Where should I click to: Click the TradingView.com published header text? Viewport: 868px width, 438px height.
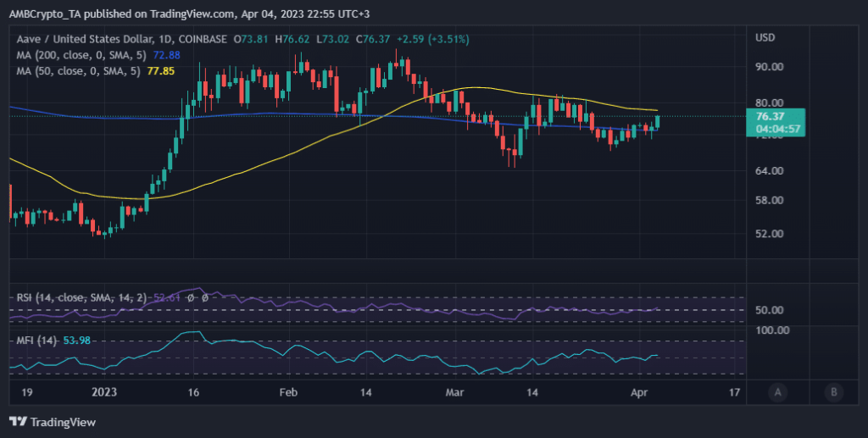click(186, 14)
